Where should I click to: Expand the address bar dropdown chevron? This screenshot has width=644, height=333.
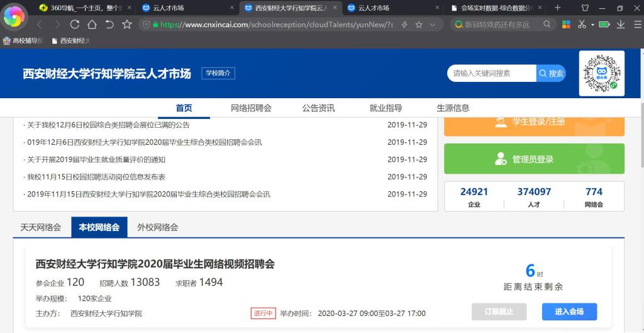[x=433, y=25]
